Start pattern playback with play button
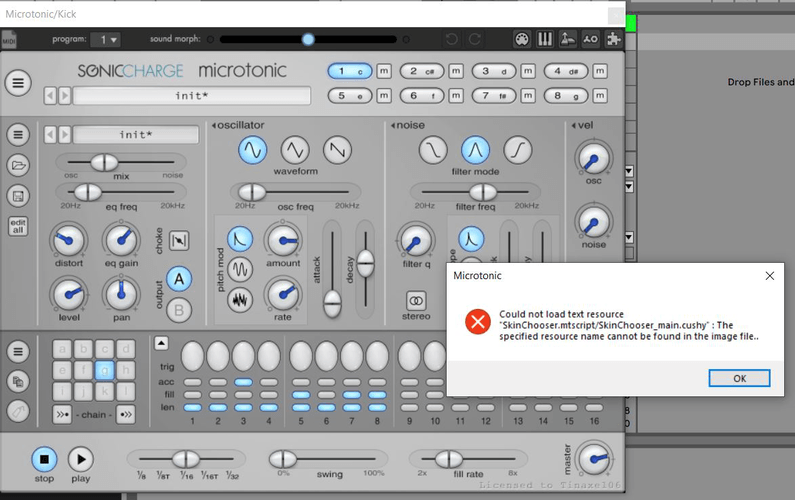The width and height of the screenshot is (795, 500). pyautogui.click(x=81, y=459)
